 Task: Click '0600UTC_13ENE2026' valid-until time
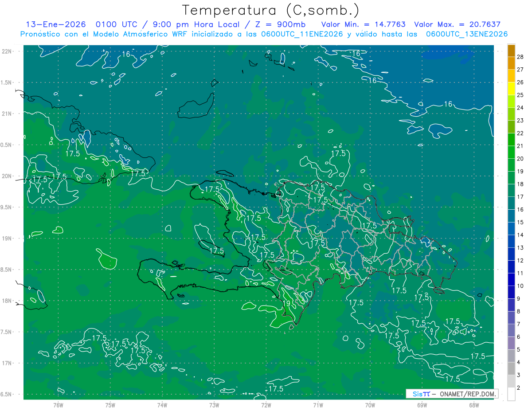(x=466, y=34)
